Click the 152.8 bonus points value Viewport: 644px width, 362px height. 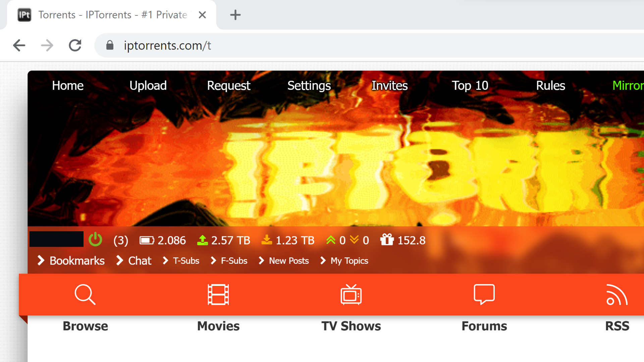coord(412,240)
